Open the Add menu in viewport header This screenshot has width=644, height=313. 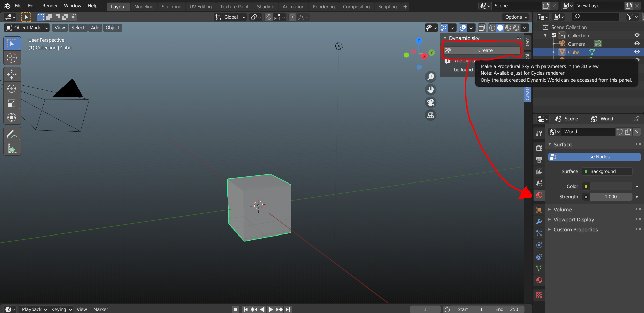[95, 28]
